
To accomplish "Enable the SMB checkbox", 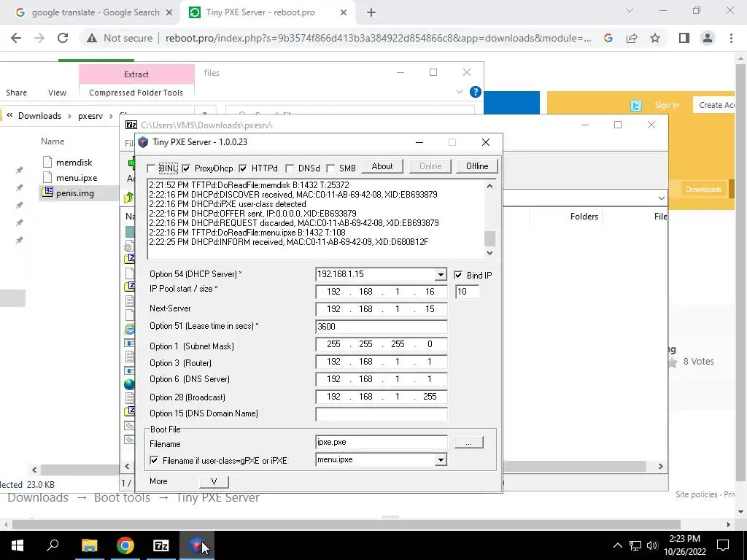I will [x=330, y=168].
